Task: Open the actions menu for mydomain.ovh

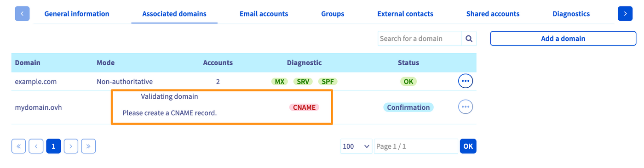Action: 466,107
